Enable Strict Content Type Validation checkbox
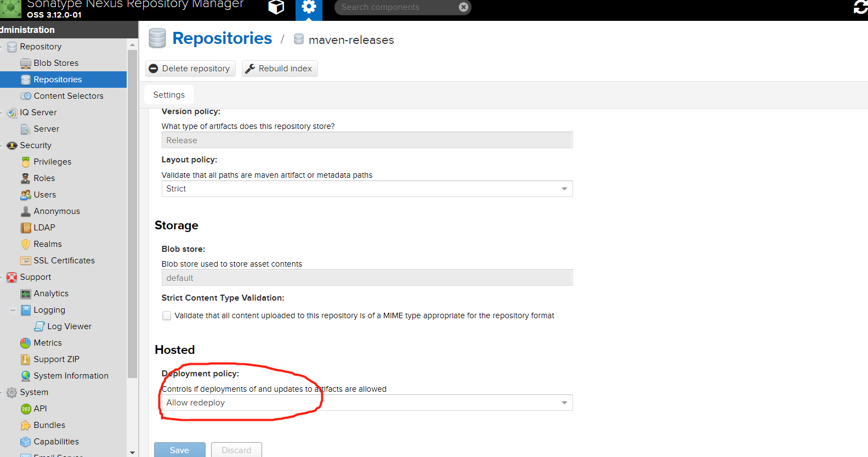The width and height of the screenshot is (868, 457). (x=167, y=315)
